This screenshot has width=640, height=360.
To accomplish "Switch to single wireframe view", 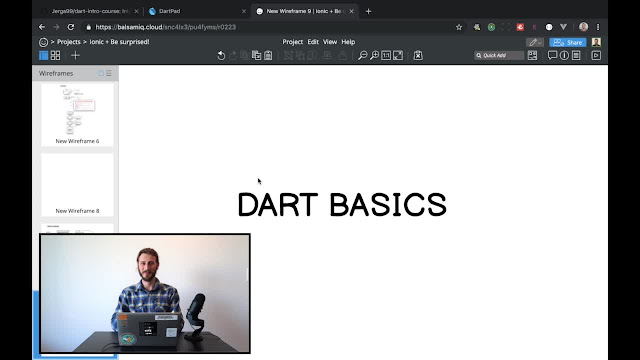I will point(43,56).
